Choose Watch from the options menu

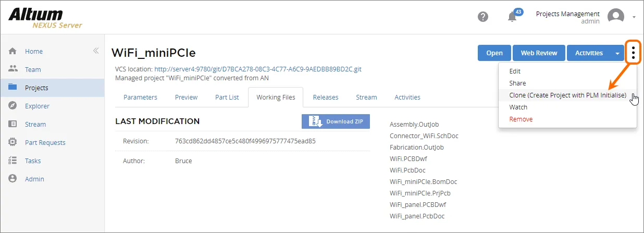click(518, 107)
